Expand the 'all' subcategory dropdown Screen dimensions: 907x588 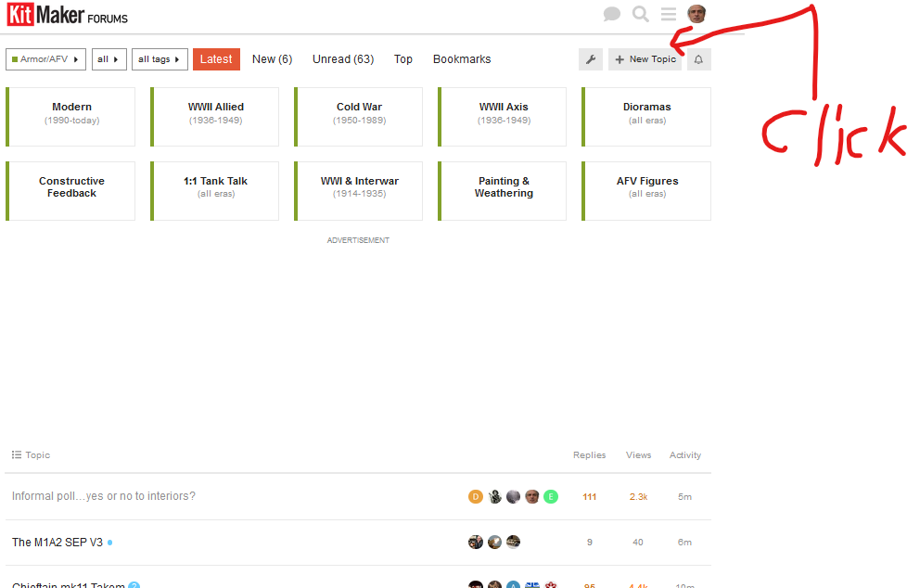(x=109, y=59)
